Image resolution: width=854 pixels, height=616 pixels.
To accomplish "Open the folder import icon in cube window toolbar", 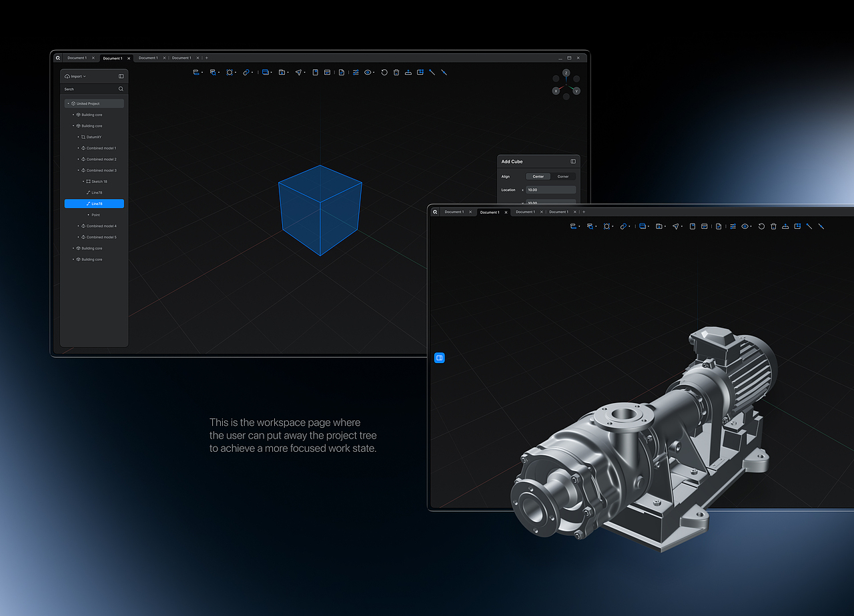I will pos(282,72).
